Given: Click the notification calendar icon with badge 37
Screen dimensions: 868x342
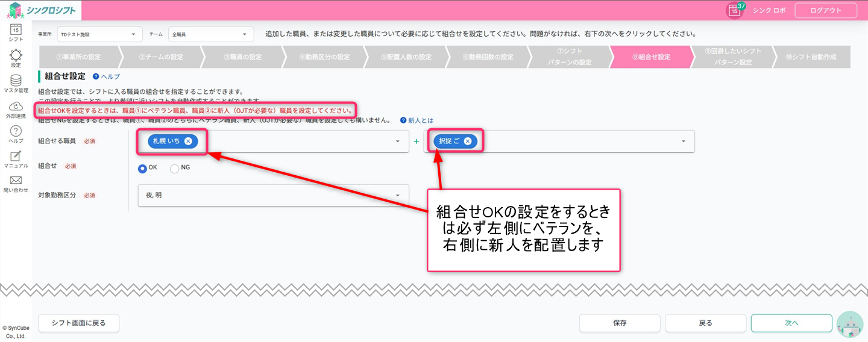Looking at the screenshot, I should coord(734,10).
